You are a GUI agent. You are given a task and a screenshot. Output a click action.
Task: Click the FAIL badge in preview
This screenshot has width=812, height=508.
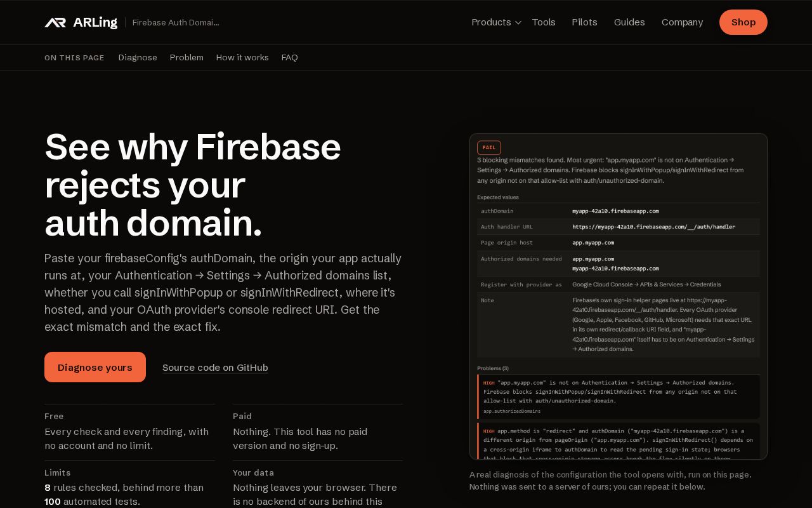(x=489, y=147)
